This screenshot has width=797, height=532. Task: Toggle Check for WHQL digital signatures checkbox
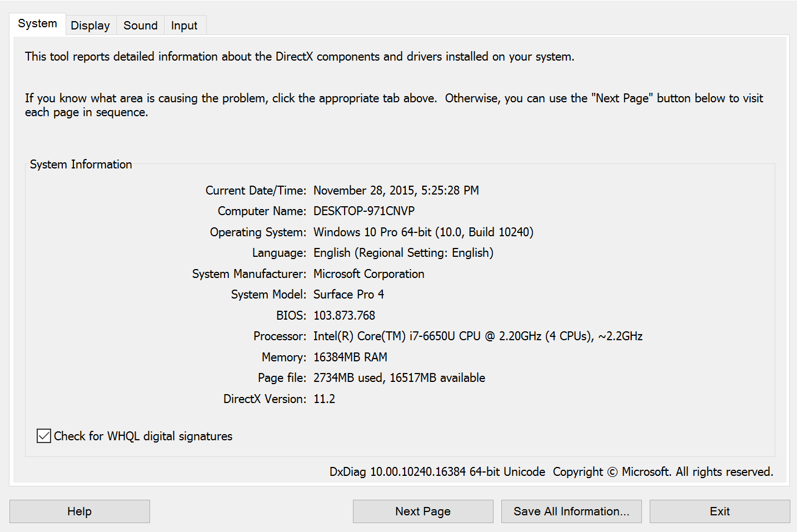(x=44, y=436)
